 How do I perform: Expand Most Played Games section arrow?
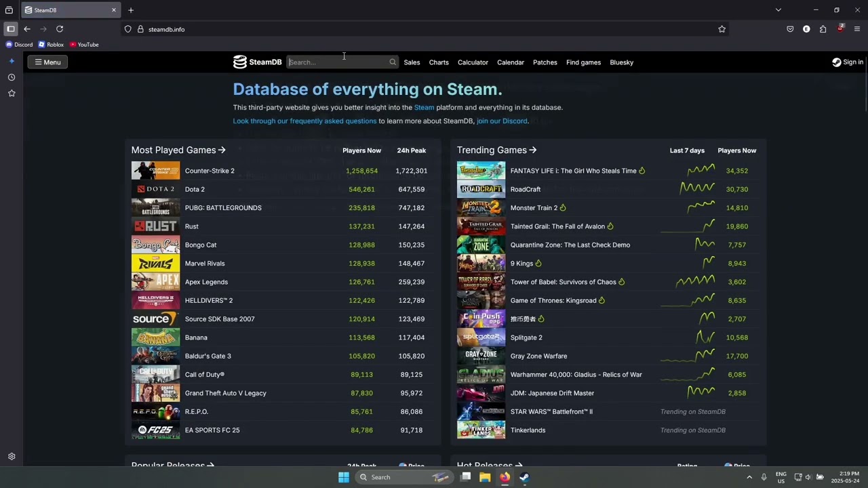pyautogui.click(x=222, y=150)
